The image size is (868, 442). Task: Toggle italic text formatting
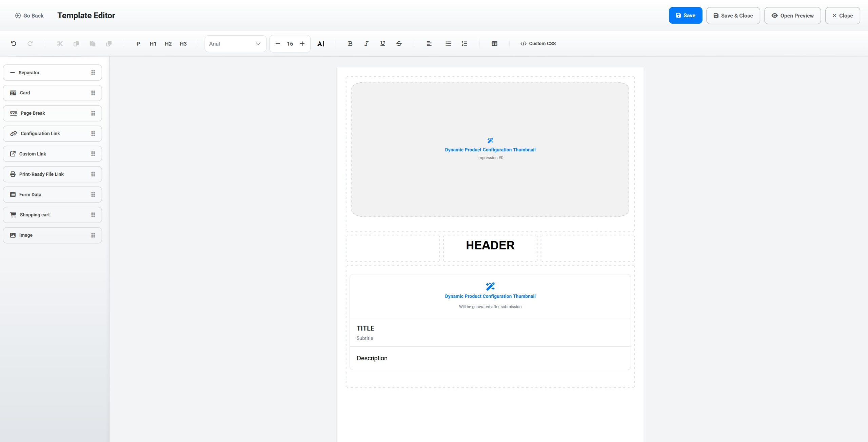point(367,43)
